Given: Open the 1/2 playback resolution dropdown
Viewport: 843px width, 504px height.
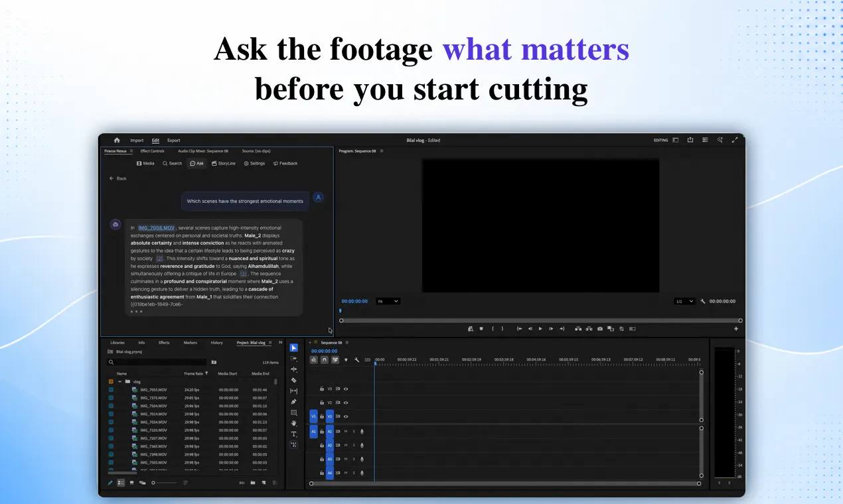Looking at the screenshot, I should [684, 301].
